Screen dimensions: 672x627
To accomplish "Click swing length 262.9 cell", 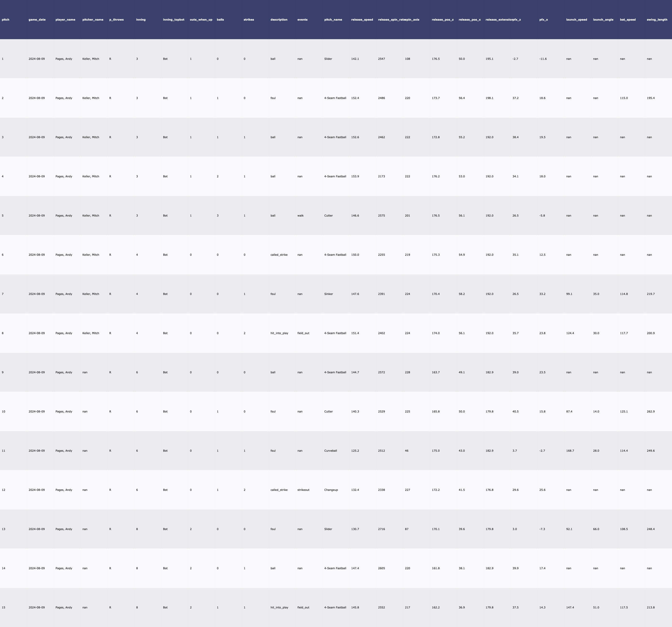I will (650, 411).
